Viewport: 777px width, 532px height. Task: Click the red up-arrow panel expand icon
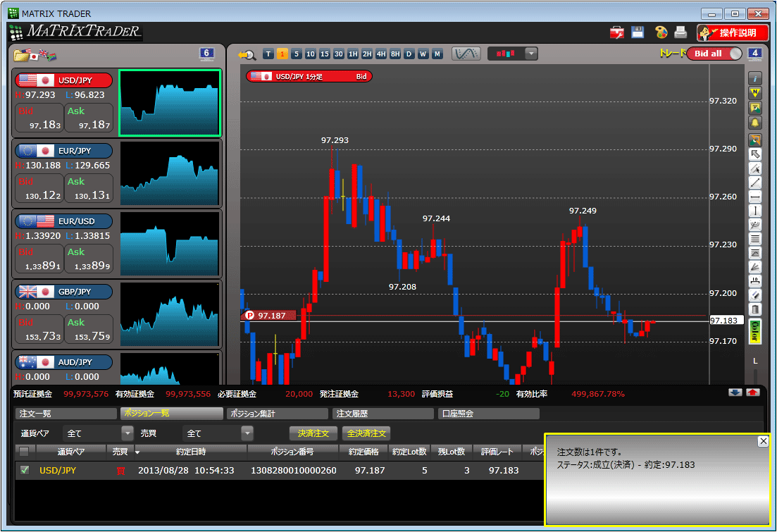[x=753, y=392]
